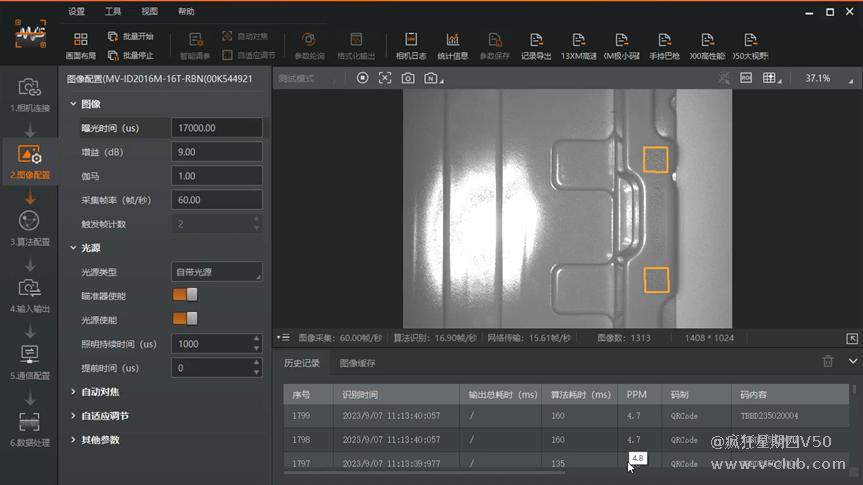Click the crosshair frame icon in preview toolbar
The height and width of the screenshot is (485, 863).
(x=385, y=78)
